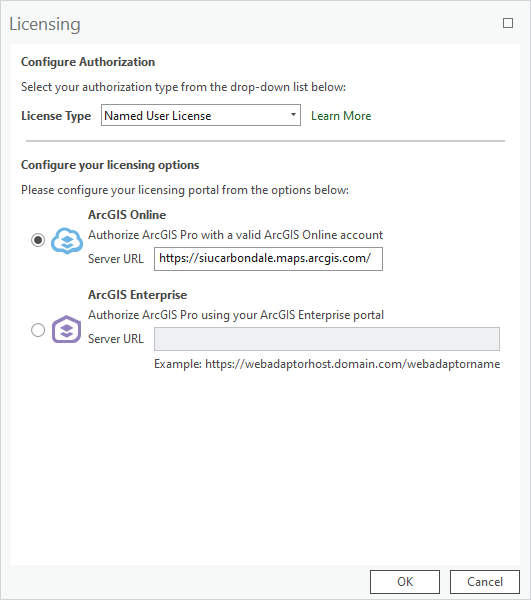
Task: Click the Authorize with ArcGIS Online account text
Action: point(235,235)
